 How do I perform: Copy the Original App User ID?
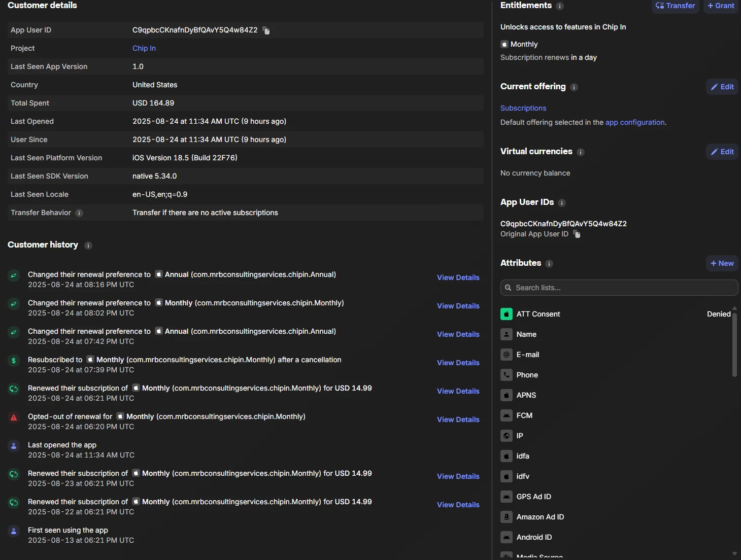[577, 234]
